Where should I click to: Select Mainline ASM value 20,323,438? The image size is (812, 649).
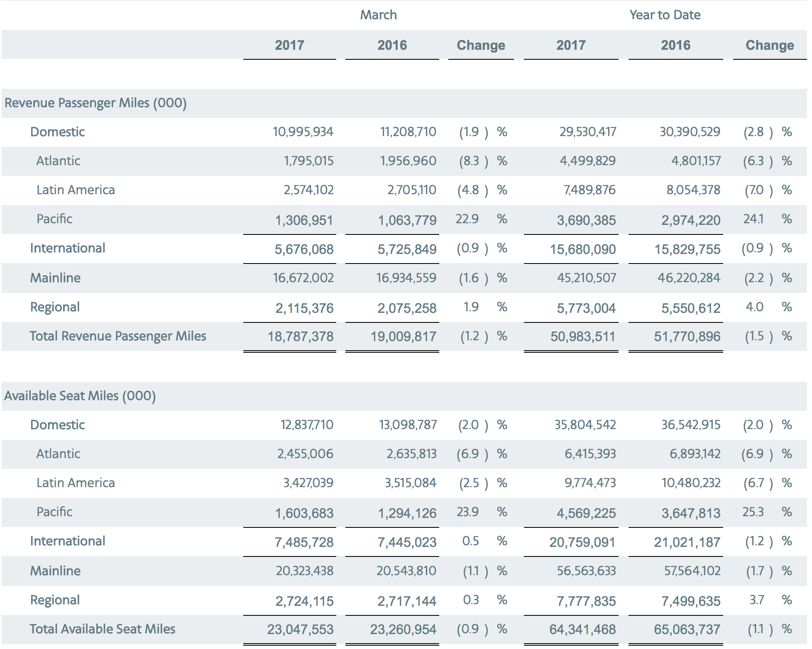pyautogui.click(x=305, y=571)
